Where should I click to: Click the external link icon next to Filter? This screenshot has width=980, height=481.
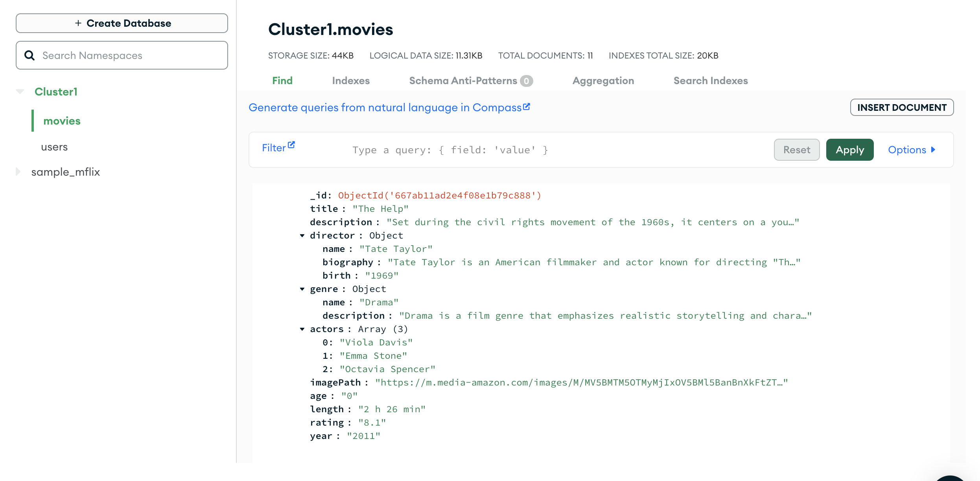coord(291,145)
